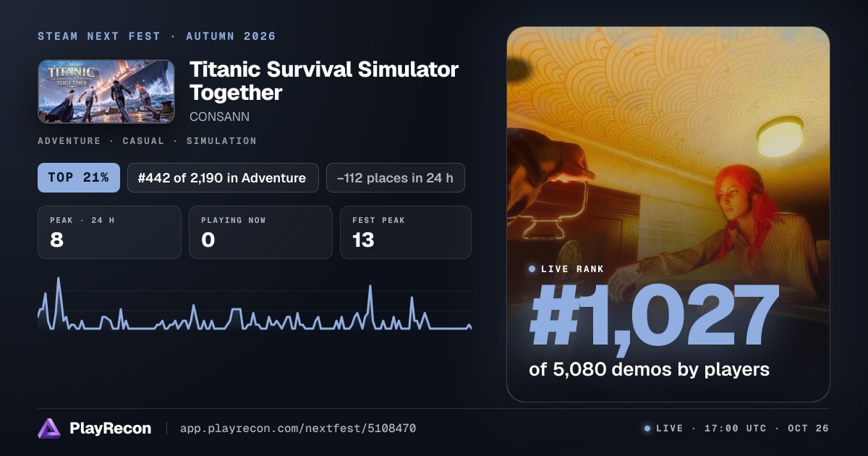Screen dimensions: 868x456
Task: Click the LIVE · 17:00 UTC · OCT 26 status
Action: pyautogui.click(x=742, y=428)
